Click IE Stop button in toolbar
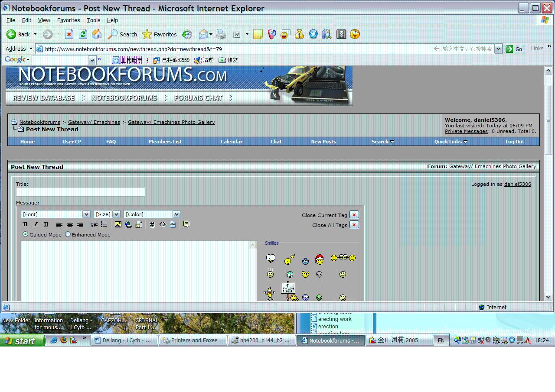 69,34
